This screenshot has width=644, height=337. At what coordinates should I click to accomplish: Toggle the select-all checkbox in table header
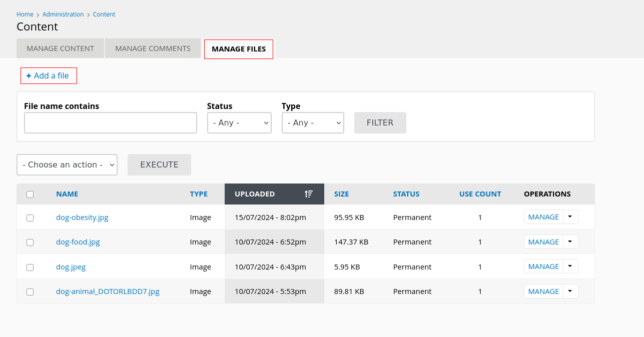pyautogui.click(x=30, y=194)
